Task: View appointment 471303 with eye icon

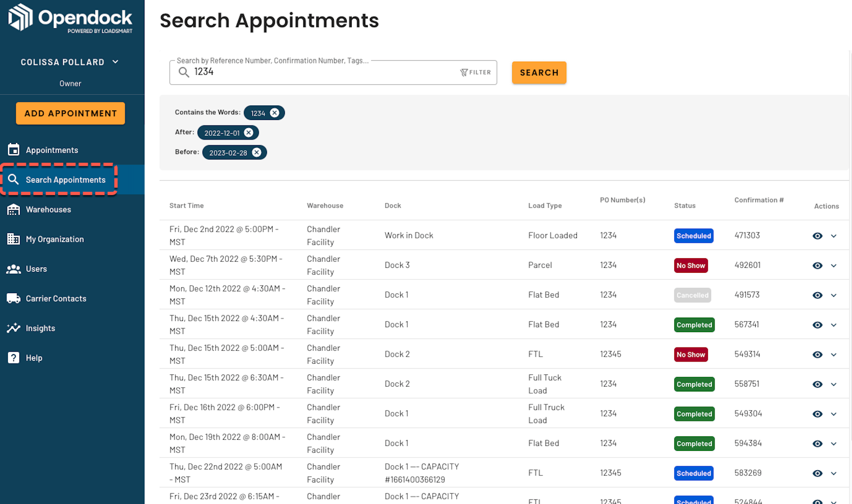Action: 817,236
